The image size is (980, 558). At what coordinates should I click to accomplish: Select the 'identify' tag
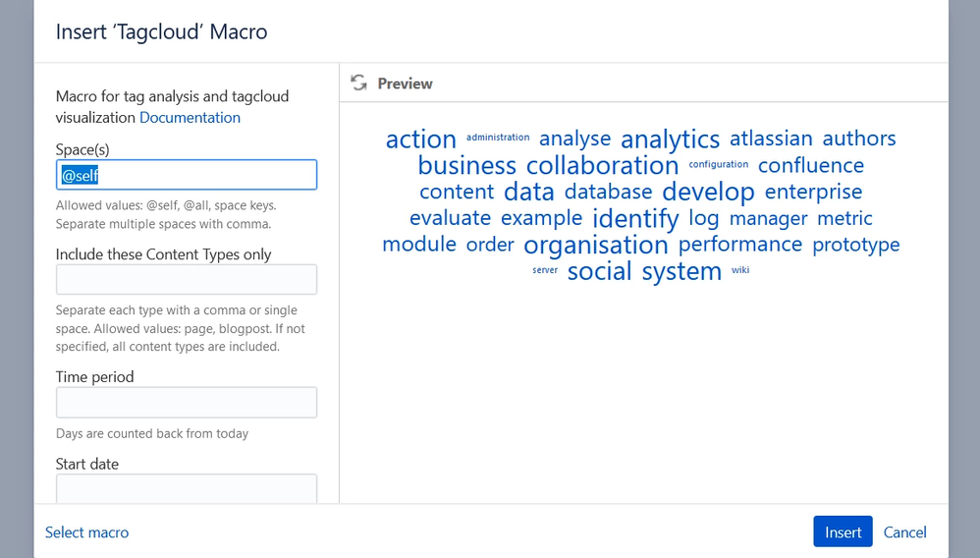coord(635,218)
